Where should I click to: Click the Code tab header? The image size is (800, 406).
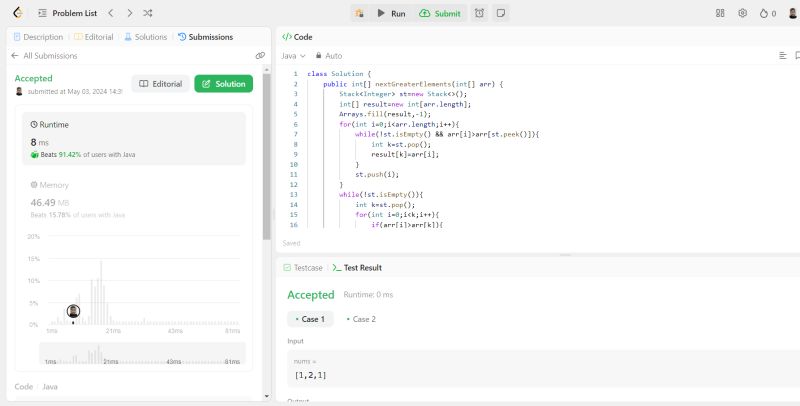click(297, 37)
